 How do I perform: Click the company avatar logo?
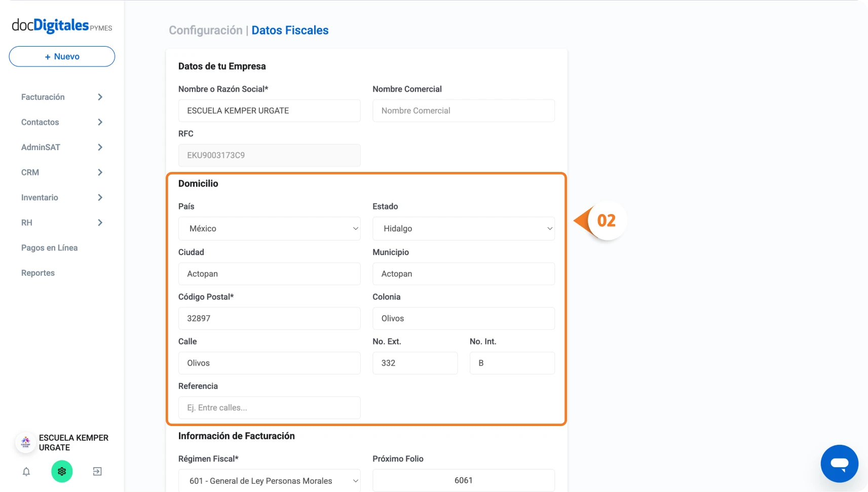pyautogui.click(x=26, y=442)
